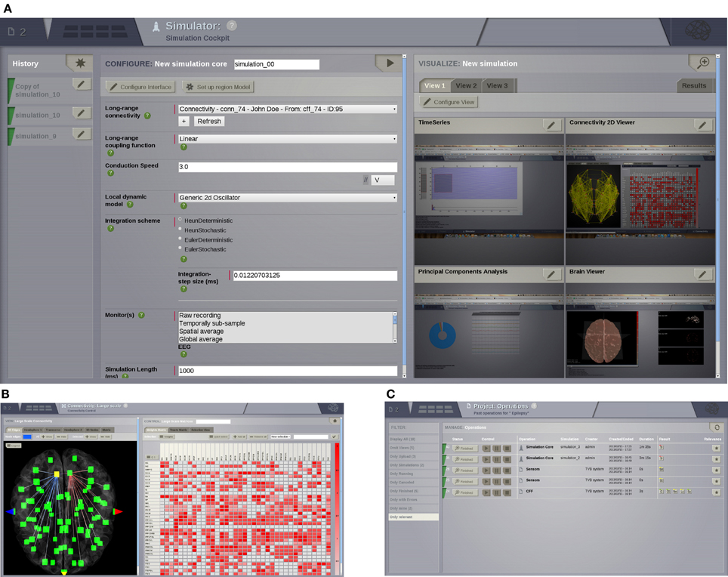Select the HeunDeterministic integration scheme
The image size is (728, 577).
tap(180, 220)
